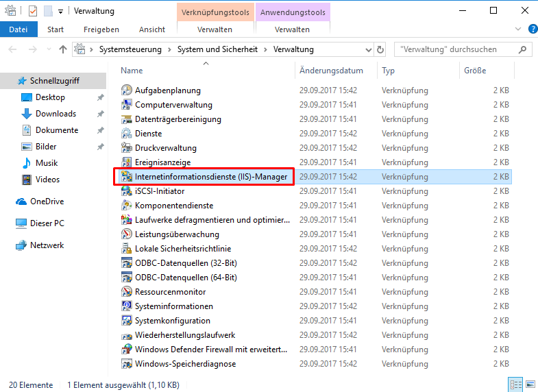Click the IIS-Manager shortcut icon
This screenshot has width=538, height=392.
coord(127,177)
